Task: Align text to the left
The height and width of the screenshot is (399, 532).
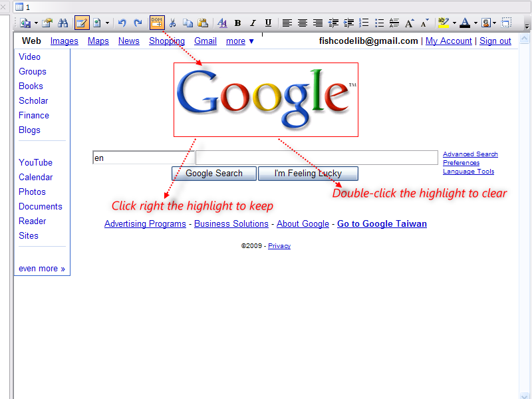Action: coord(287,23)
